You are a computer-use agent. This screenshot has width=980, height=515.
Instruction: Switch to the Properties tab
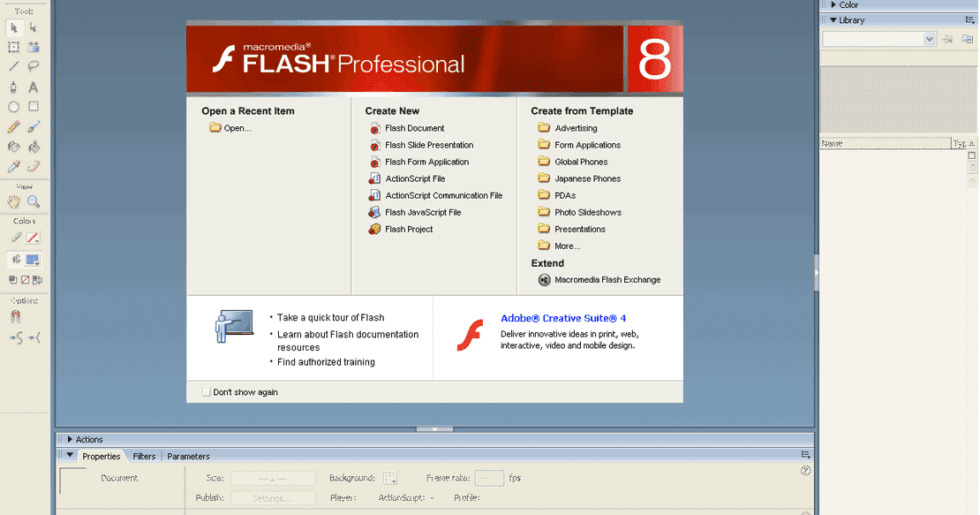(101, 456)
